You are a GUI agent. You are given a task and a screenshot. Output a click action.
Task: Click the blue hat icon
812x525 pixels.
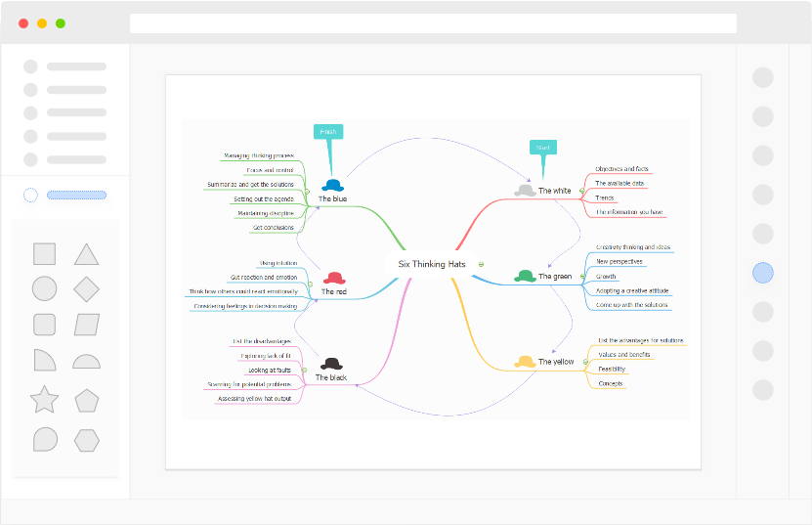(x=333, y=185)
